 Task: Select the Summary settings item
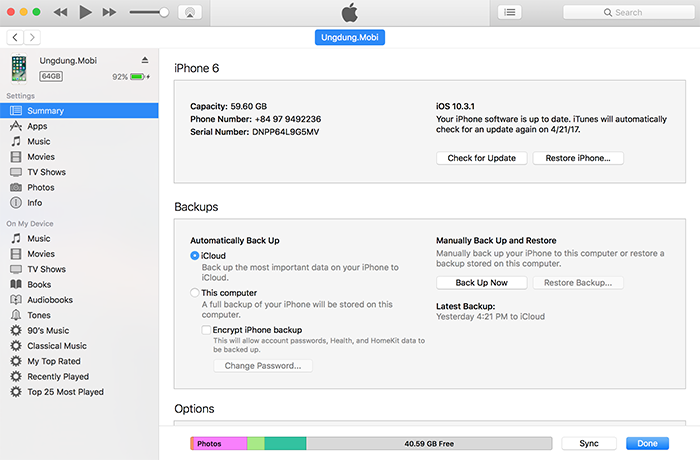[x=79, y=111]
